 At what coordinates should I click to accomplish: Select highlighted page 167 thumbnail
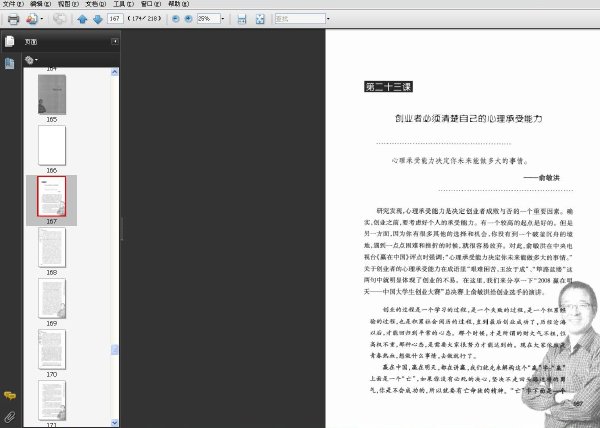pos(52,196)
